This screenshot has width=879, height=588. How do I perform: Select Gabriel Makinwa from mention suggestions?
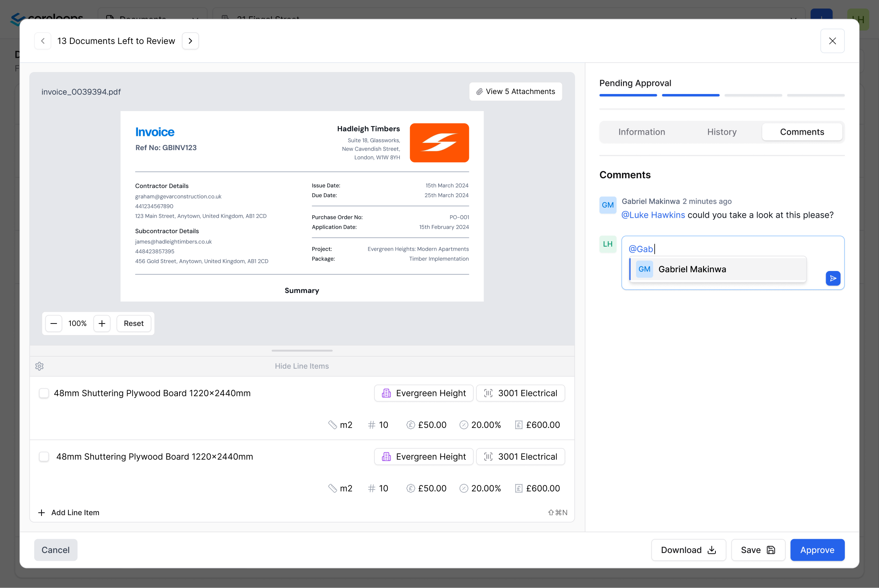click(x=692, y=269)
